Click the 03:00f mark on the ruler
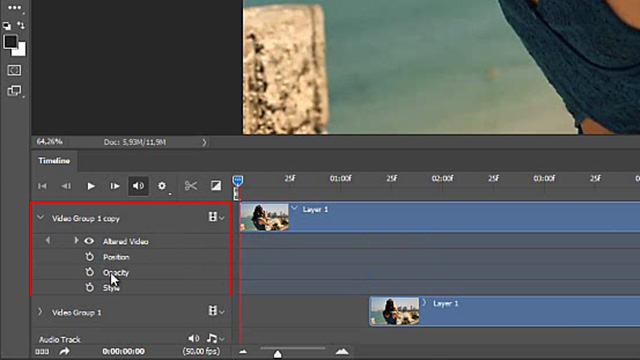640x360 pixels. pyautogui.click(x=544, y=178)
